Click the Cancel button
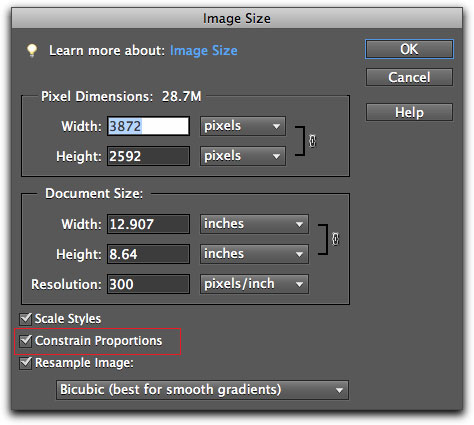 point(409,77)
